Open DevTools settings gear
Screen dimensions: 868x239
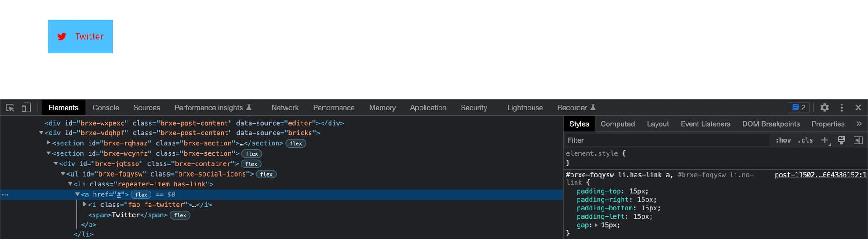point(825,108)
